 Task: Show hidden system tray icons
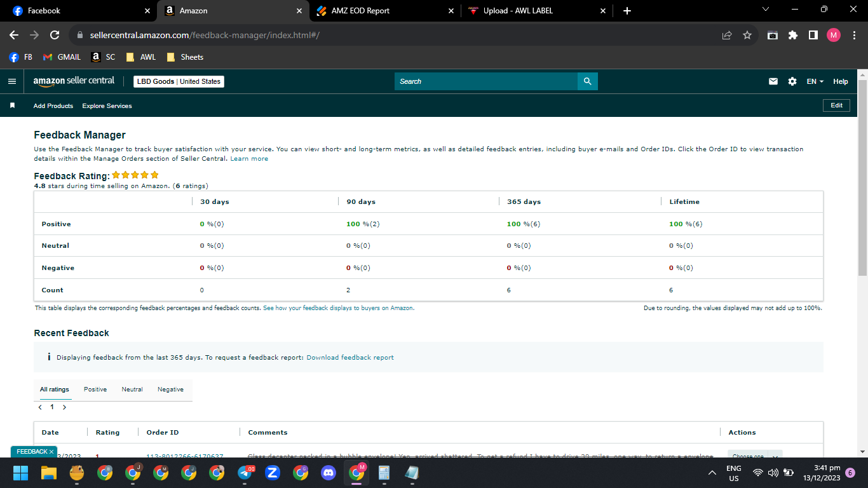(712, 473)
